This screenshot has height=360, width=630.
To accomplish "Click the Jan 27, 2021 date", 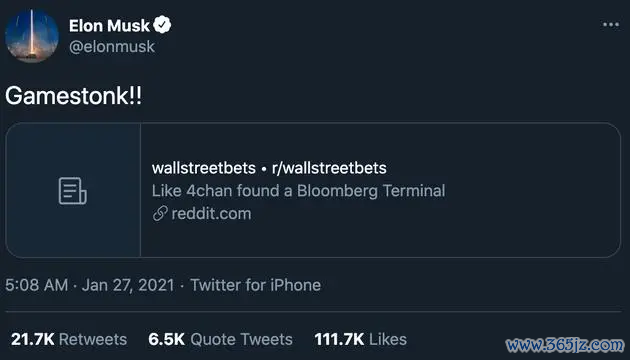I will coord(128,285).
